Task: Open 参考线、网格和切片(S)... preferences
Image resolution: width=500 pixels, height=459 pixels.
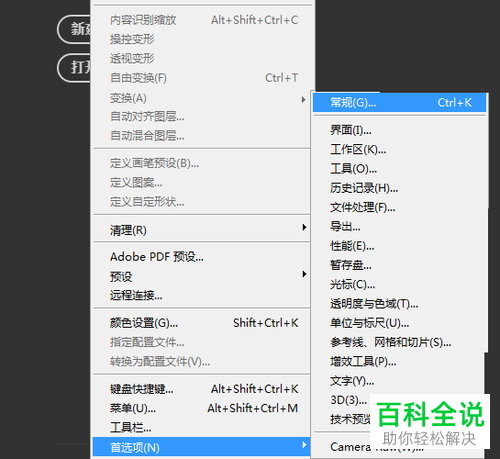Action: 399,342
